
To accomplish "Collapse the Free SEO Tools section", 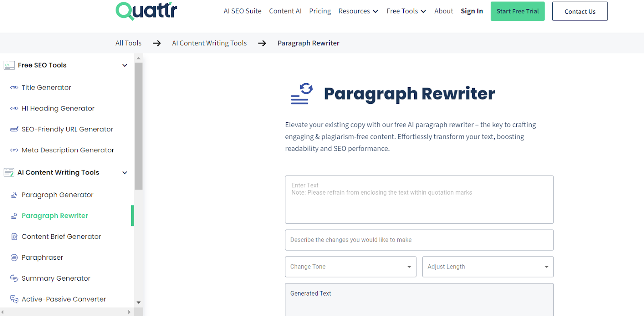I will (125, 65).
